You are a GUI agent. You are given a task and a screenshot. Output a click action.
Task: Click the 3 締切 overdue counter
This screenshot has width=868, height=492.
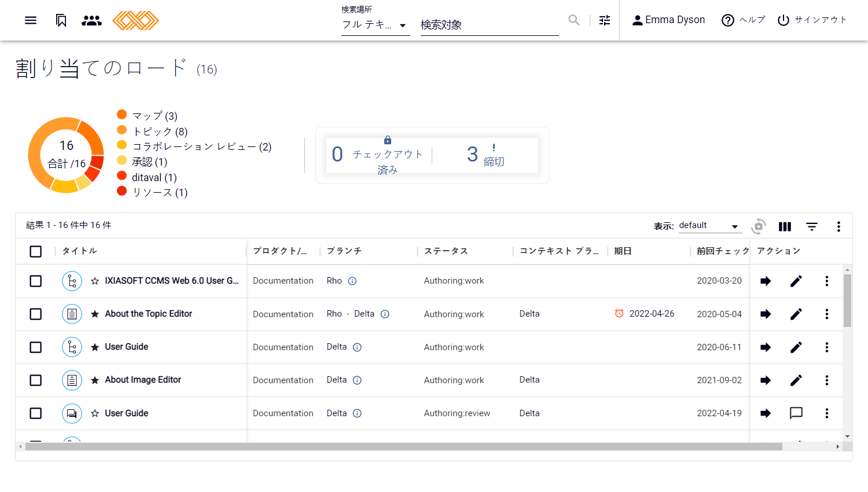pyautogui.click(x=486, y=155)
